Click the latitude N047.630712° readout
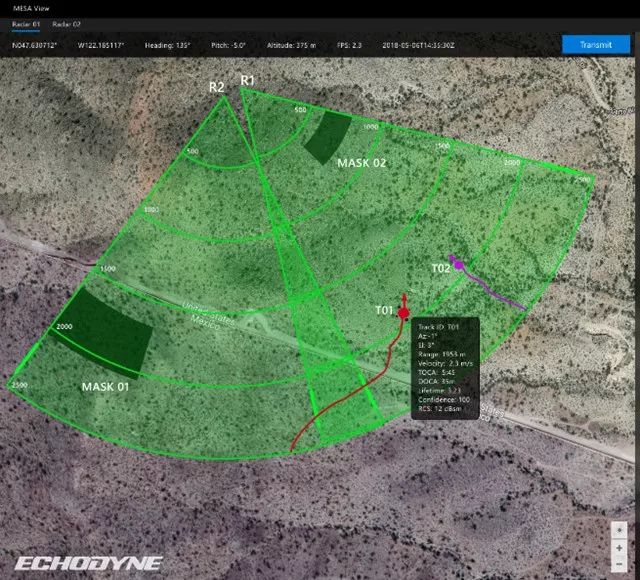The height and width of the screenshot is (580, 640). (36, 45)
